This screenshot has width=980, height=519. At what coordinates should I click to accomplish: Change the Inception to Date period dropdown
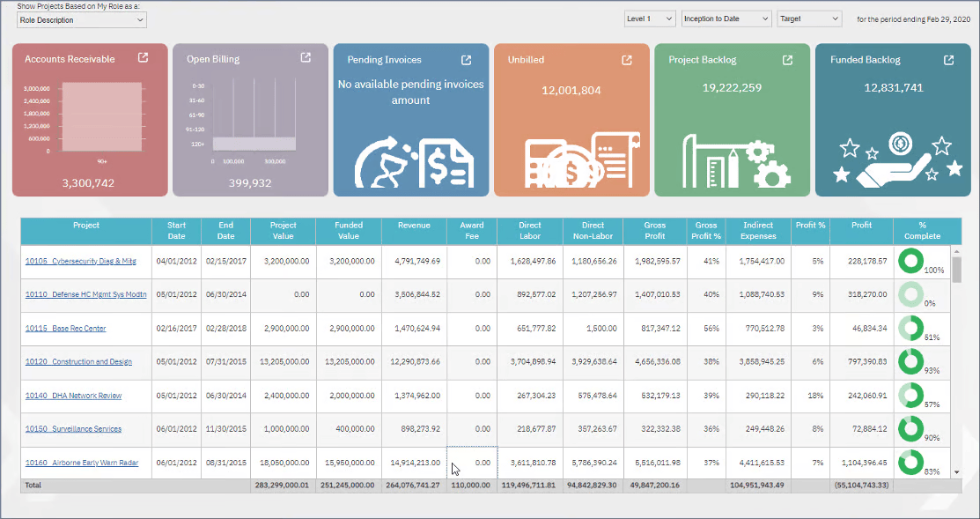(725, 18)
